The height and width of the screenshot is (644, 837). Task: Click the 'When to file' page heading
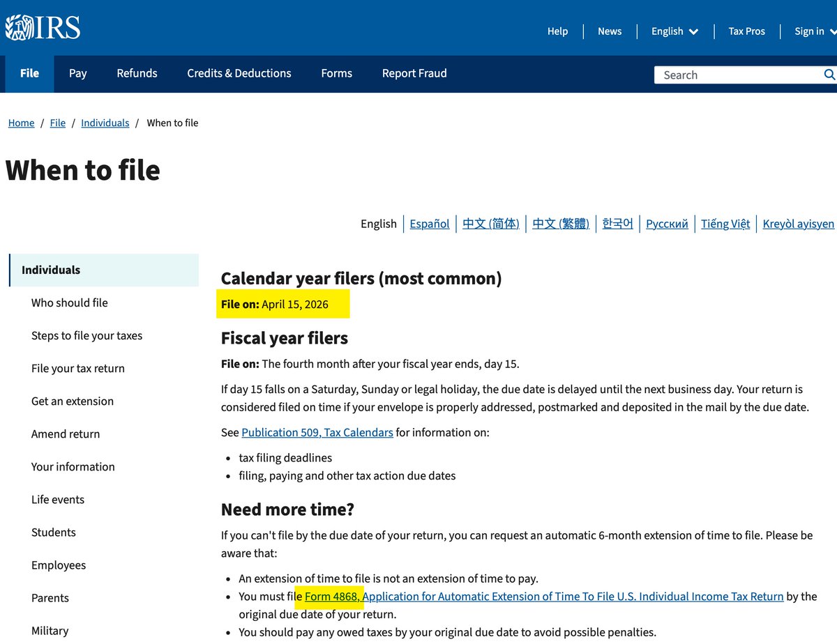point(83,170)
